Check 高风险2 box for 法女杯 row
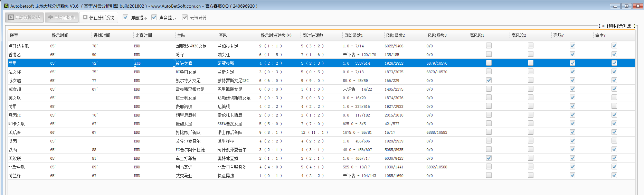Image resolution: width=644 pixels, height=195 pixels. click(x=531, y=71)
